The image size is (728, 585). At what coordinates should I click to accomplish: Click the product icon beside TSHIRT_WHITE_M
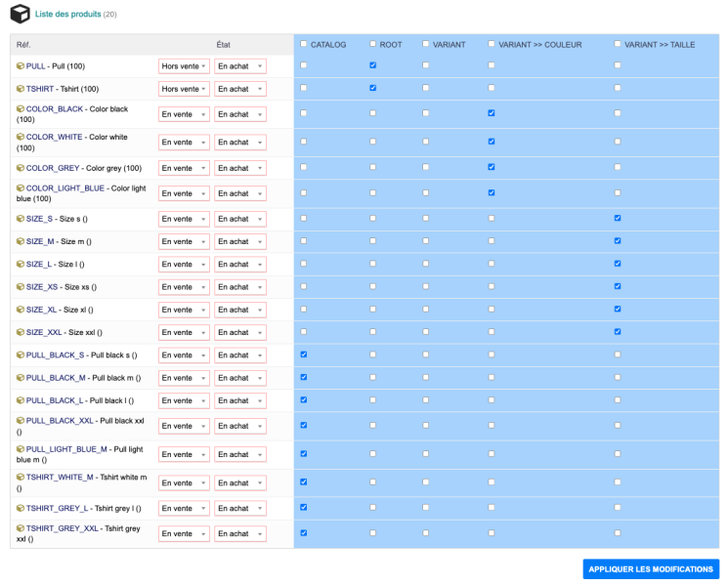[x=20, y=478]
